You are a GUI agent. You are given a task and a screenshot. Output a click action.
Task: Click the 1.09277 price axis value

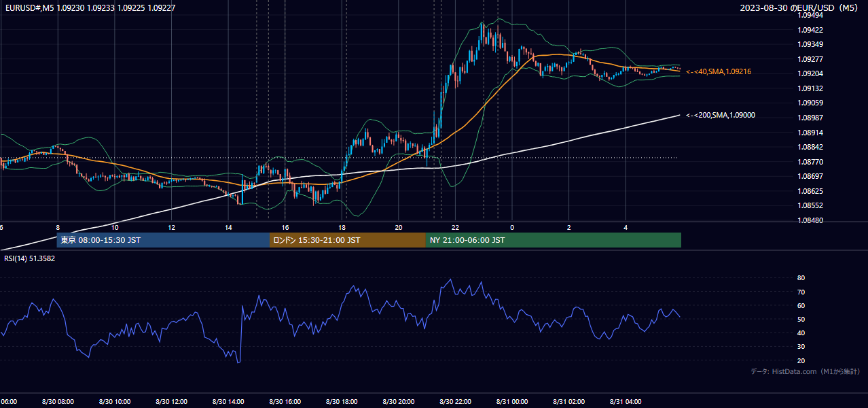(x=810, y=59)
